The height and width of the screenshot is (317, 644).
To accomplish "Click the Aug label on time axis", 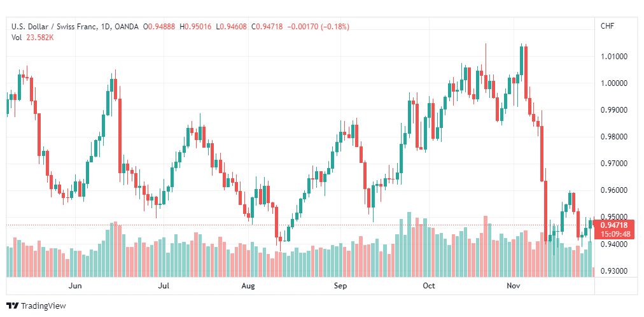I will (248, 286).
